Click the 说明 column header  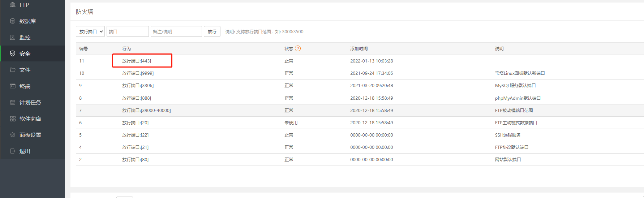(499, 48)
